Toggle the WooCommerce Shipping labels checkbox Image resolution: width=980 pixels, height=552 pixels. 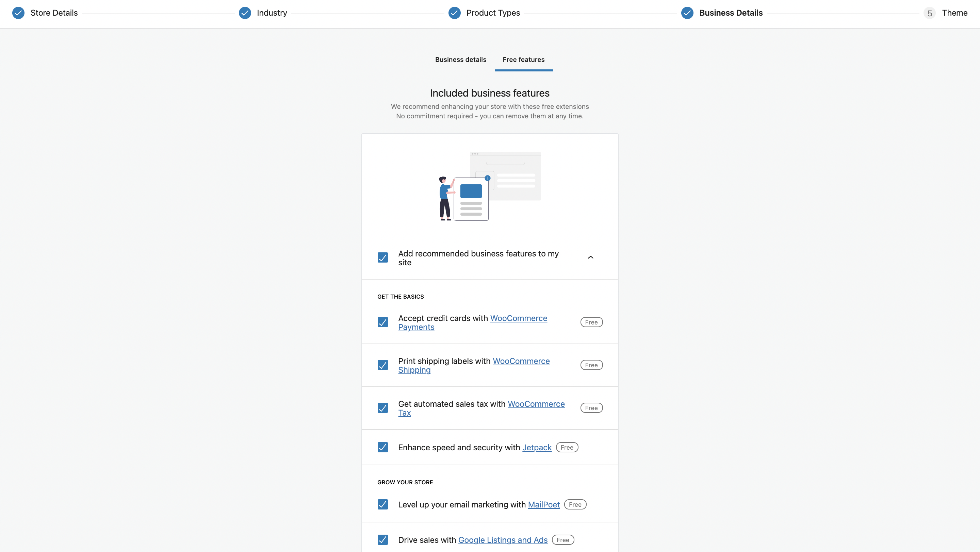(383, 365)
